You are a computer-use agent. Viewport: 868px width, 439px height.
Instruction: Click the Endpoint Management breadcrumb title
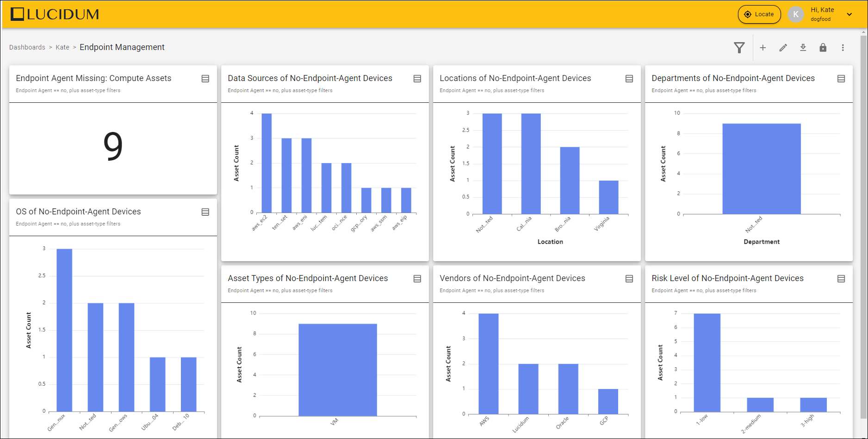click(x=122, y=47)
